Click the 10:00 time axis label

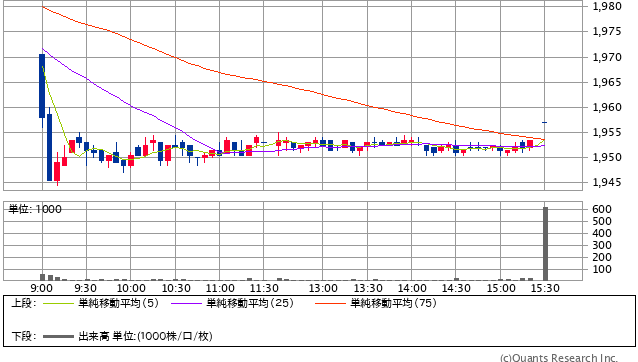(x=131, y=288)
